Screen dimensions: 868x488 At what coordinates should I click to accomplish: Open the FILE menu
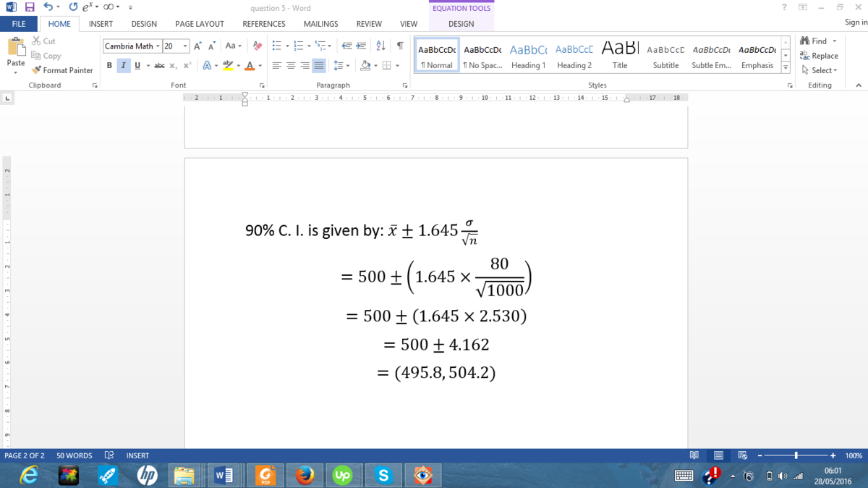(19, 24)
